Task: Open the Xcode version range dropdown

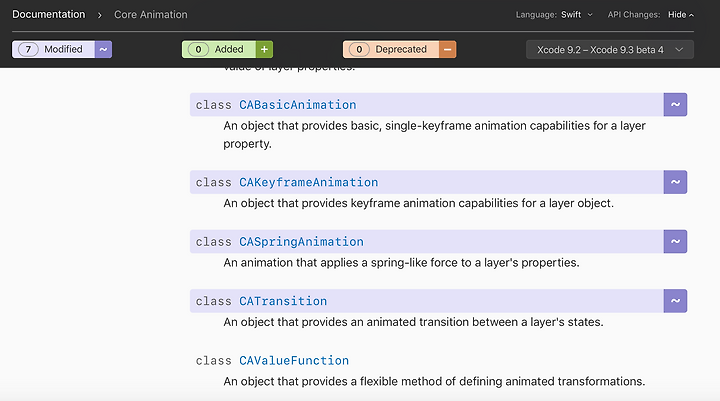Action: point(610,50)
